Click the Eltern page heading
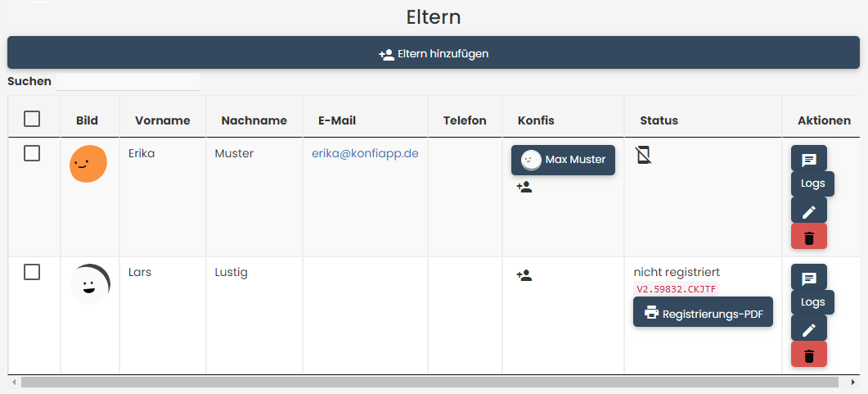This screenshot has height=394, width=868. pos(434,16)
